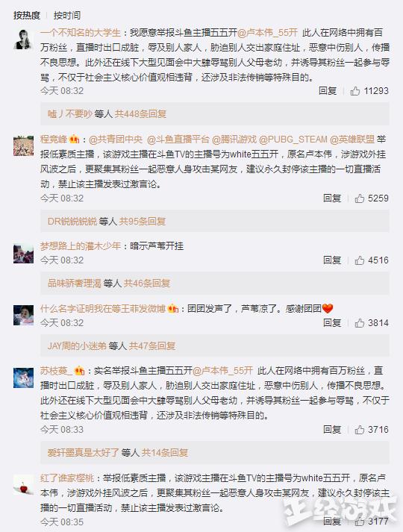The image size is (403, 532).
Task: Click the verified badge next to 程竞峰
Action: pos(75,139)
